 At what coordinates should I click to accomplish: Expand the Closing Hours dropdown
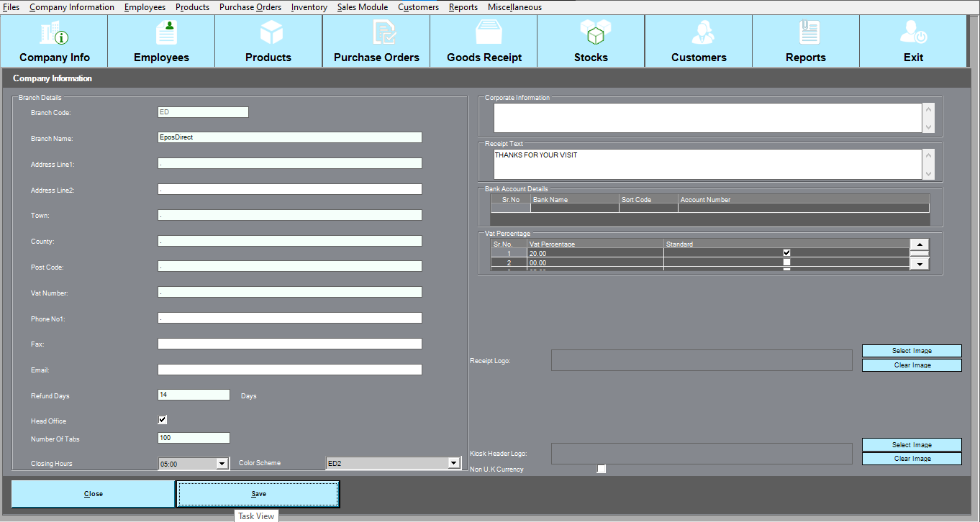[x=222, y=464]
